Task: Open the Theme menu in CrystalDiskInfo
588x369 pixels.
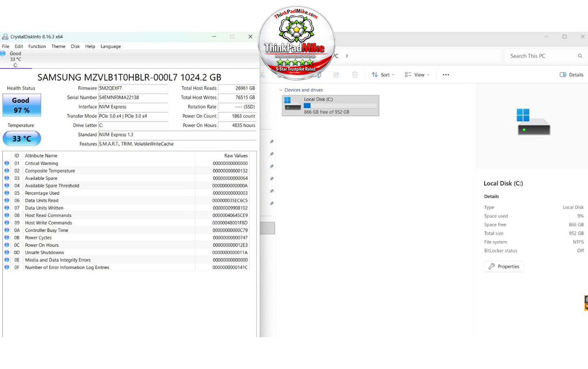Action: pyautogui.click(x=58, y=46)
